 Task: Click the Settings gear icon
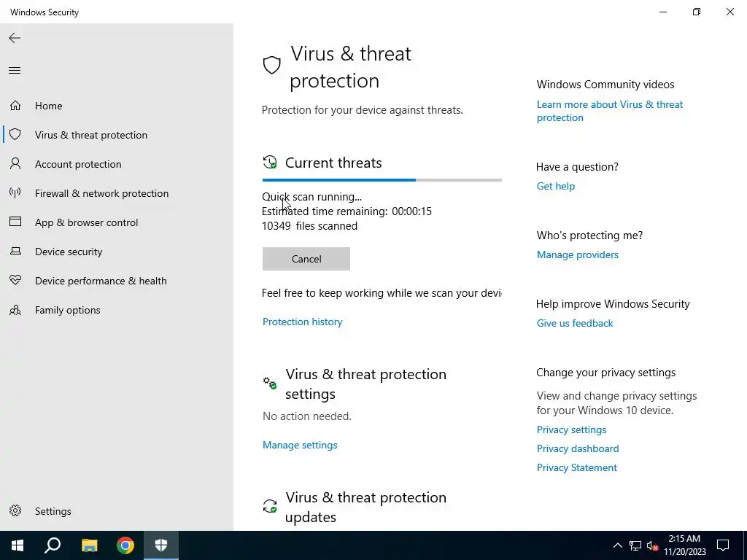[15, 510]
